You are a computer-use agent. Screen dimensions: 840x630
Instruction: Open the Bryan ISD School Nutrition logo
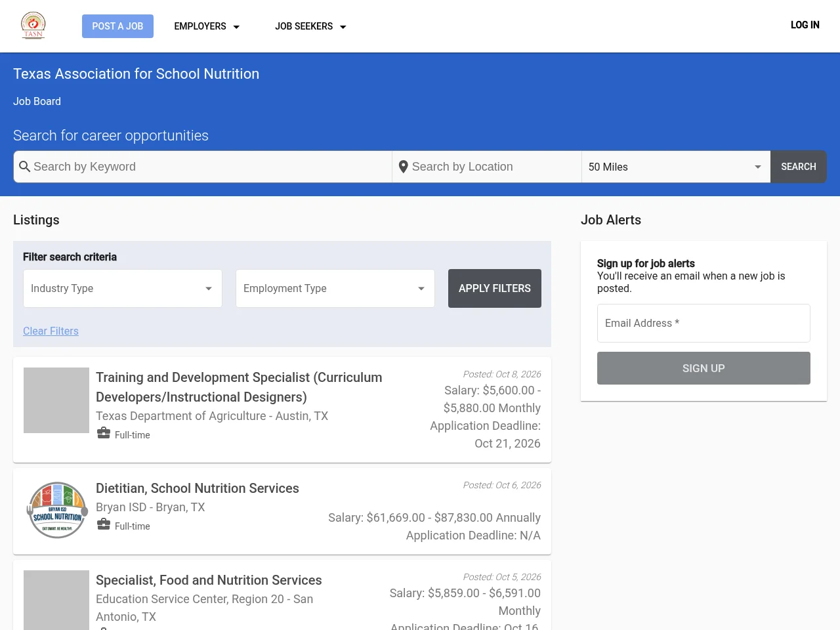[x=57, y=510]
